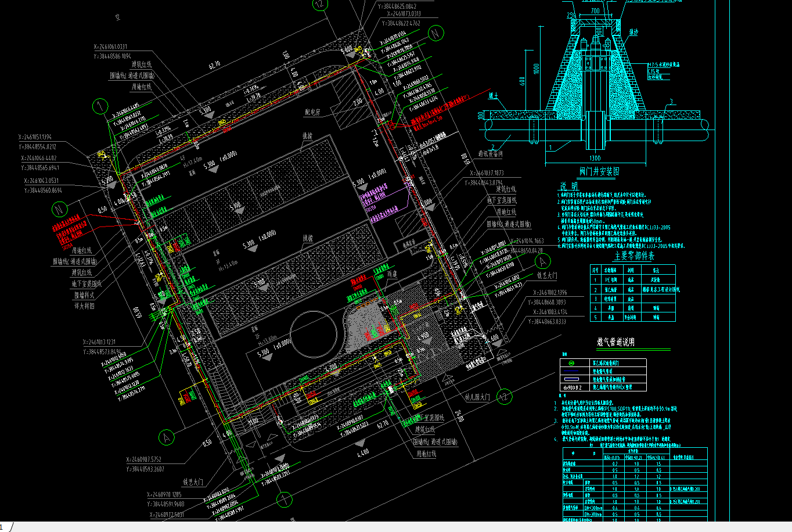The width and height of the screenshot is (792, 532).
Task: Click the '1000' vertical dimension of valve well
Action: [x=537, y=69]
